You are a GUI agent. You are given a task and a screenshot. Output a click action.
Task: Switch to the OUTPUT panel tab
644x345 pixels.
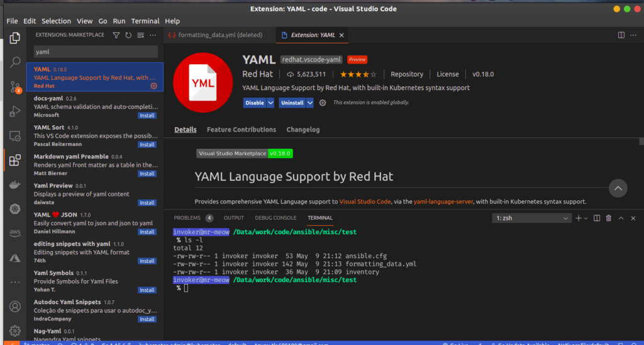(234, 218)
